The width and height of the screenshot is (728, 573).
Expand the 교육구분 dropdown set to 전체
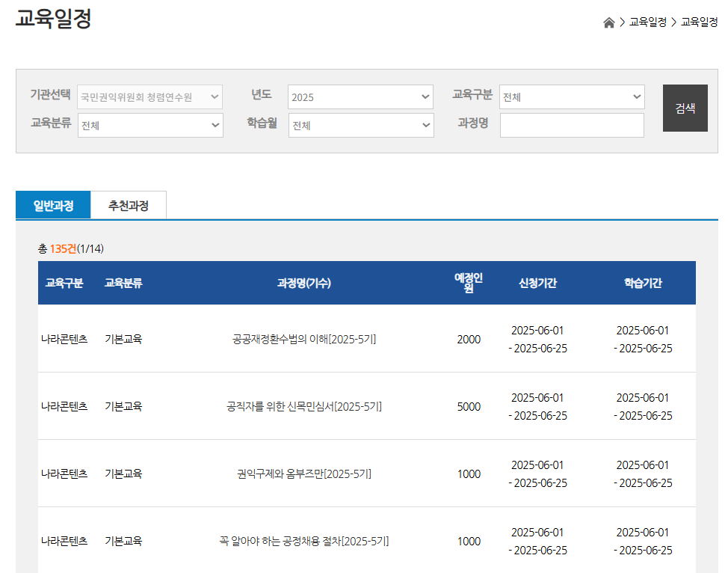pyautogui.click(x=571, y=96)
